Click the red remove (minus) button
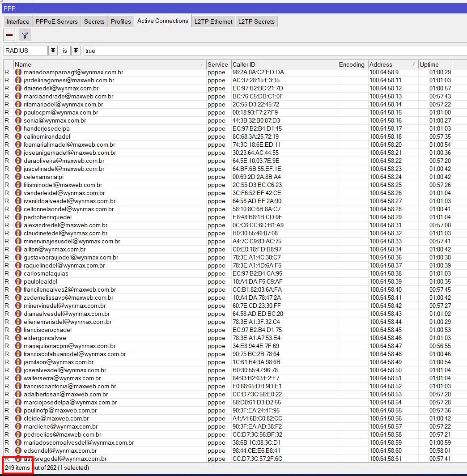This screenshot has height=476, width=467. (x=9, y=35)
